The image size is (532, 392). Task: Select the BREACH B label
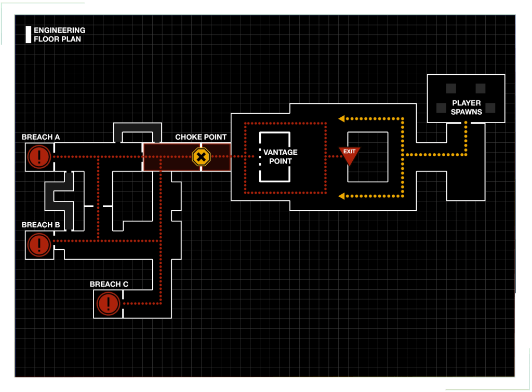point(41,225)
